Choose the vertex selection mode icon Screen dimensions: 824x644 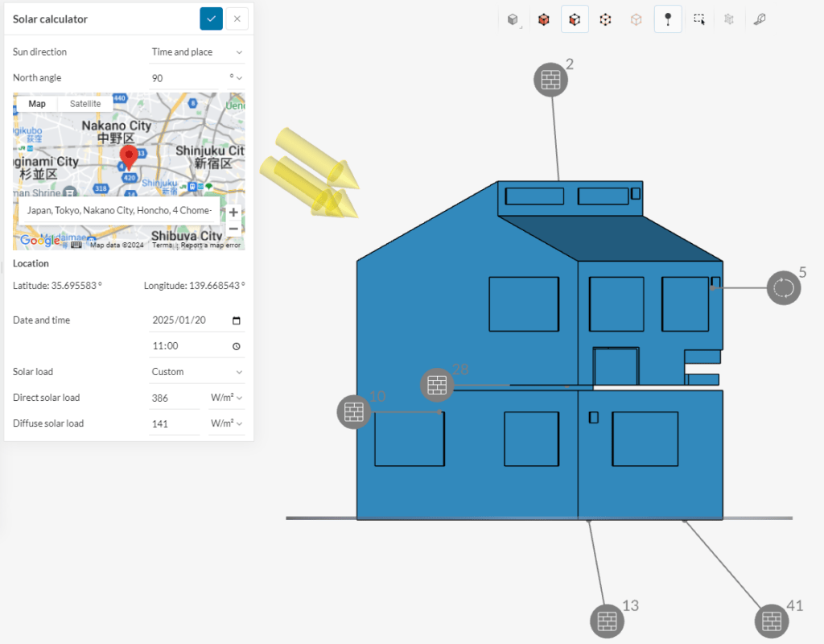tap(605, 19)
